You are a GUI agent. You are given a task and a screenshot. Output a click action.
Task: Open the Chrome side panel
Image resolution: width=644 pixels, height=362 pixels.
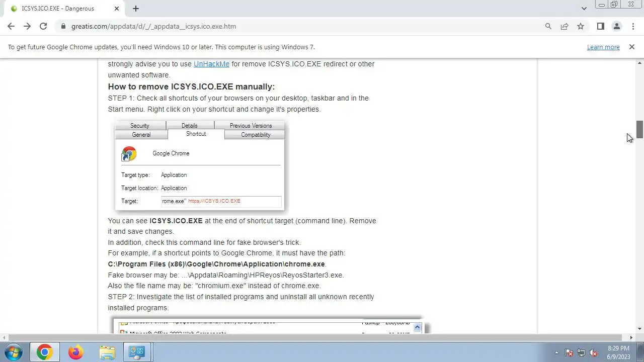(601, 26)
